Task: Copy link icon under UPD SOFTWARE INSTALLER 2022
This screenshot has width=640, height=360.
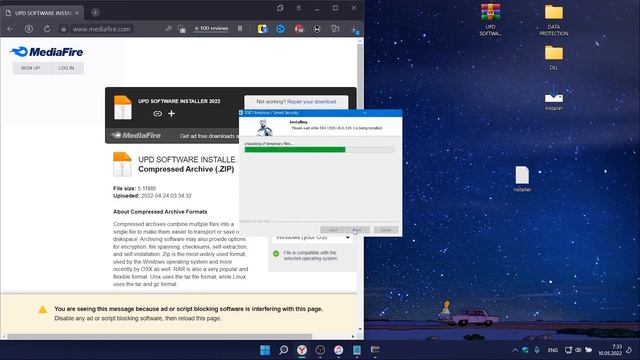Action: click(x=157, y=113)
